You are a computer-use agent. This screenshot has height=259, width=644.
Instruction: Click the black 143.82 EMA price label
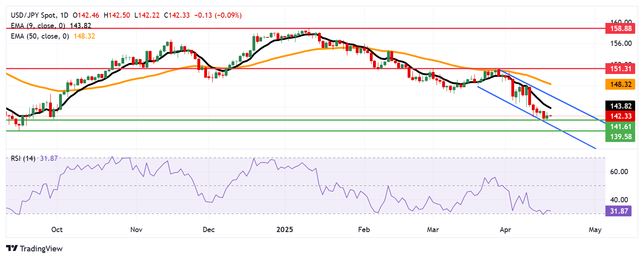[x=620, y=106]
